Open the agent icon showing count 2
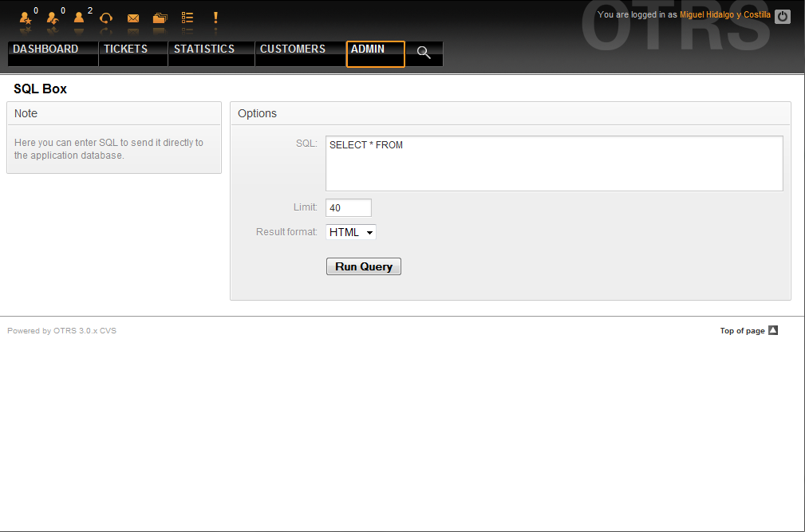805x532 pixels. click(x=79, y=18)
